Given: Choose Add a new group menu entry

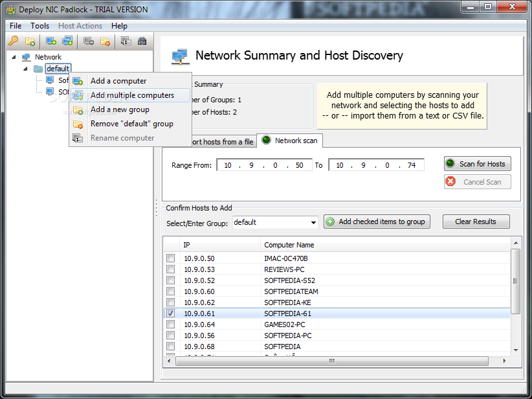Looking at the screenshot, I should 130,109.
